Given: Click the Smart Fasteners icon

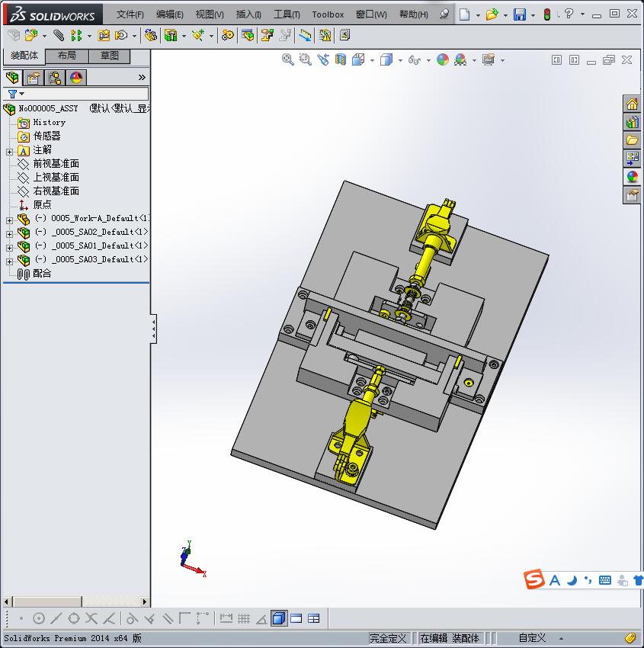Looking at the screenshot, I should click(104, 36).
